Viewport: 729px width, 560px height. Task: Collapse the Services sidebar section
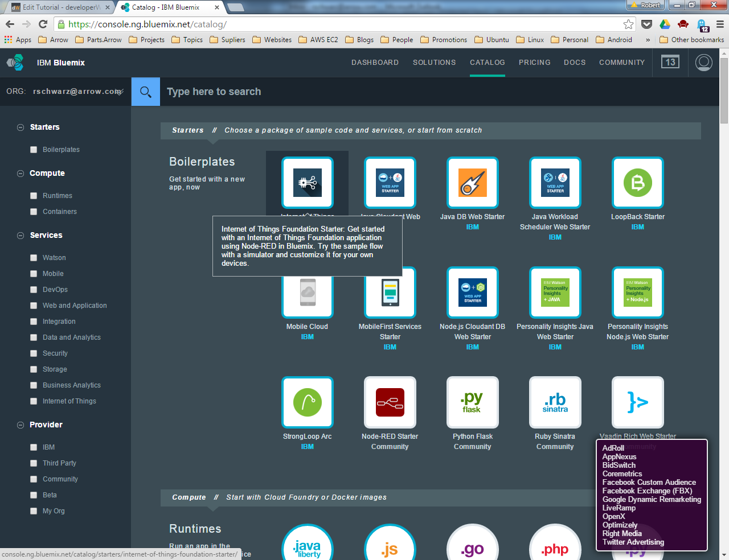point(21,236)
